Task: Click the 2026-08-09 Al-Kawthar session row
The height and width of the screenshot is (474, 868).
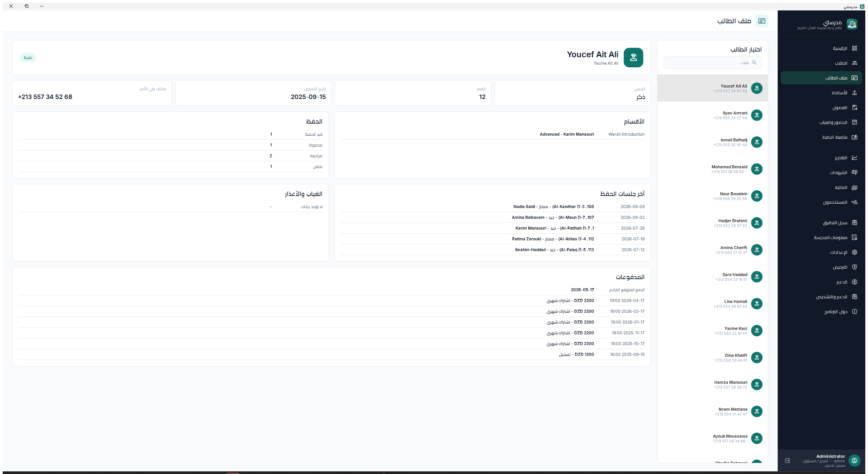Action: (492, 207)
